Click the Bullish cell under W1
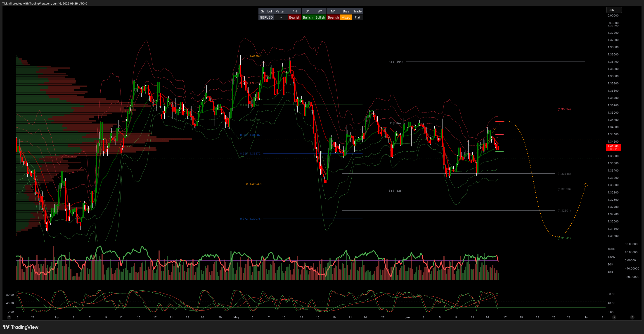Viewport: 644px width, 334px height. pos(320,17)
